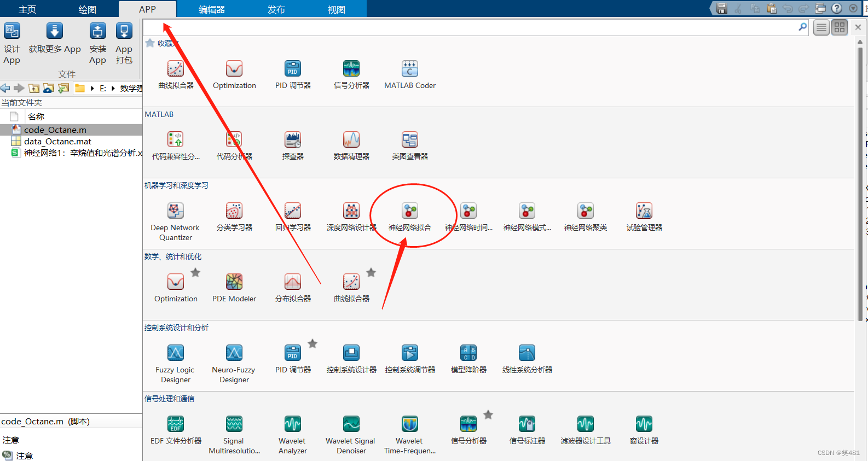Open the 滤波器设计工具 app
Screen dimensions: 868x461
click(x=586, y=430)
